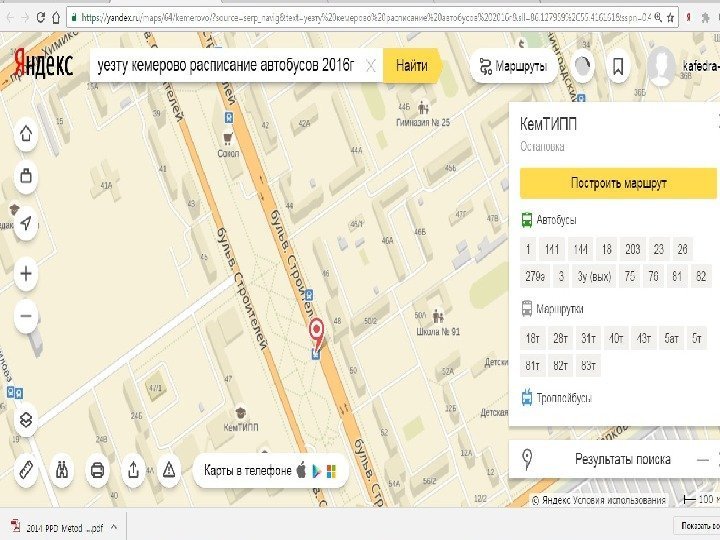Locate me with the navigation arrow icon

point(26,223)
